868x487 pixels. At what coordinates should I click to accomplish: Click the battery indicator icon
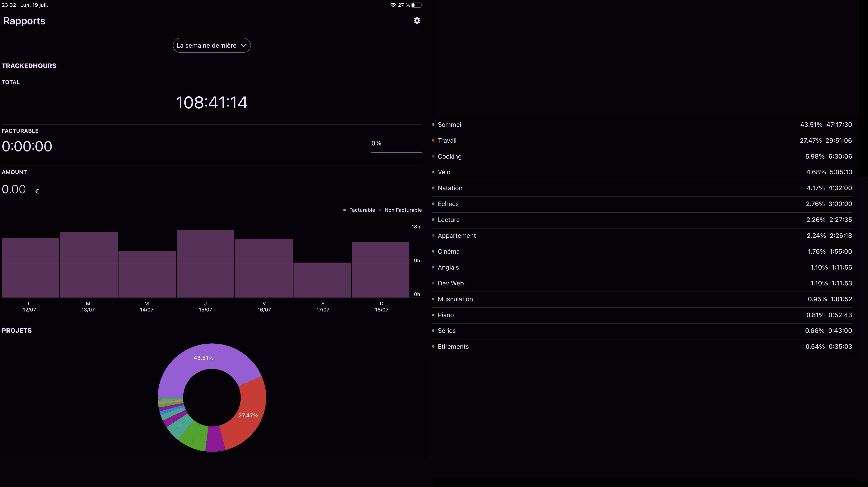click(416, 5)
